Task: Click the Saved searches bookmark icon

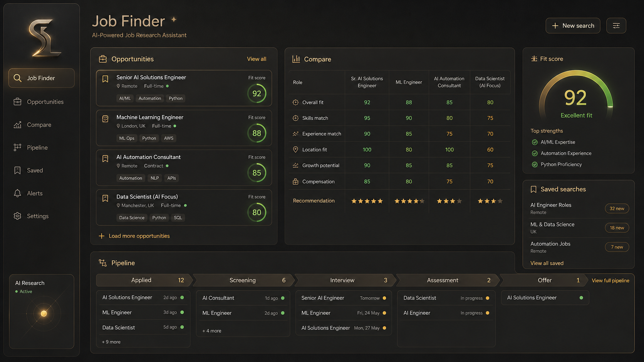Action: point(533,189)
